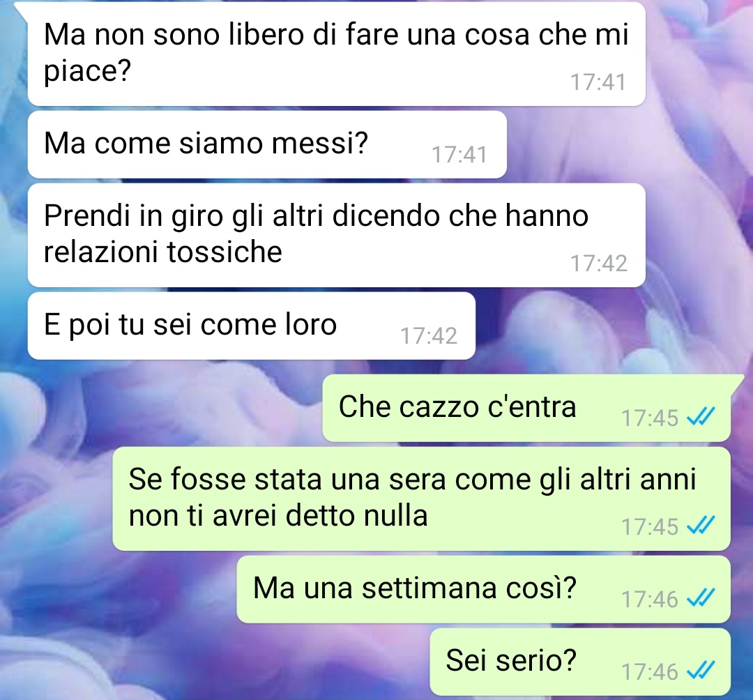Tap the sent message "Sei serio?"
753x700 pixels.
tap(580, 662)
